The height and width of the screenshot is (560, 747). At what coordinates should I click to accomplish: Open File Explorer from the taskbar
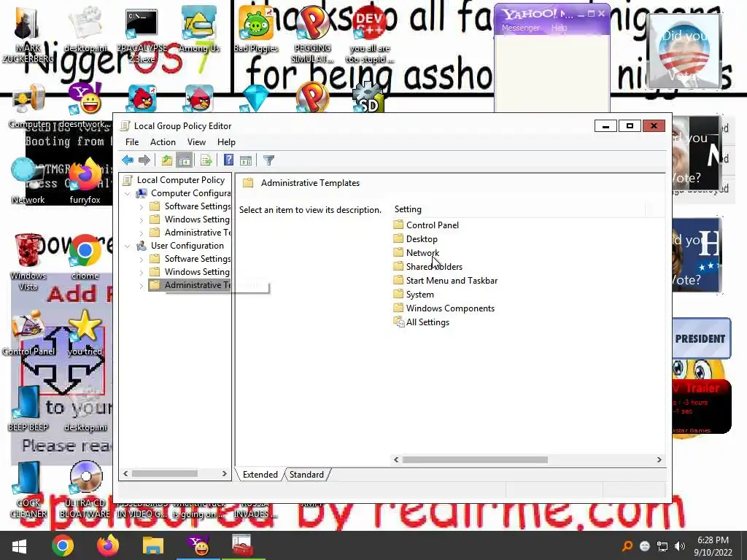[153, 545]
